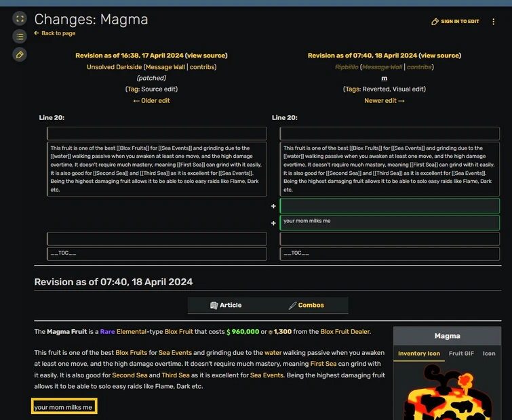Open the First Sea link

pyautogui.click(x=323, y=364)
